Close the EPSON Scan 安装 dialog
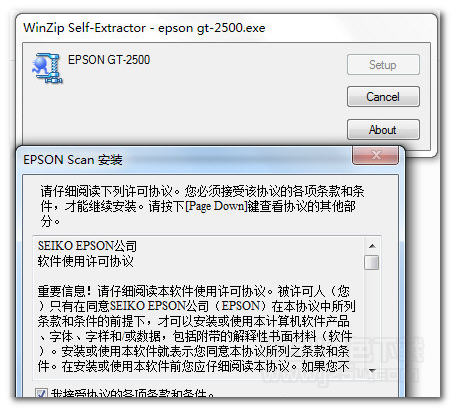This screenshot has height=408, width=451. click(x=375, y=155)
